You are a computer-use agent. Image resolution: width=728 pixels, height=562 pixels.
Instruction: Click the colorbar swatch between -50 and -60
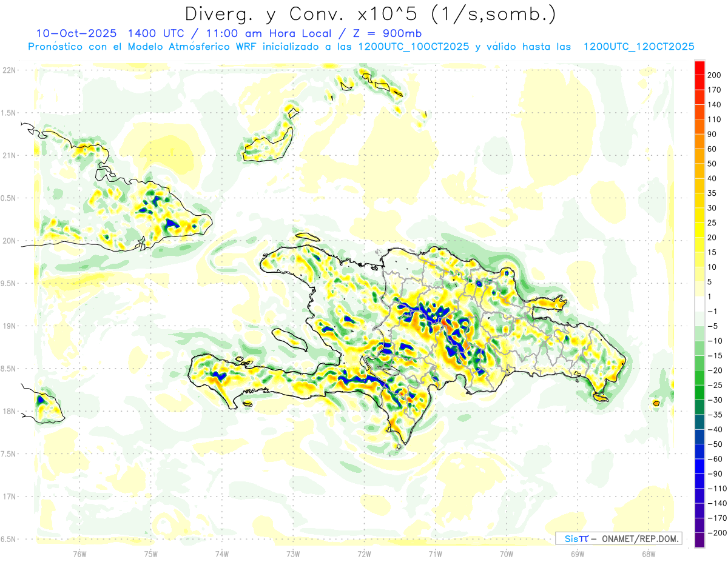[699, 452]
